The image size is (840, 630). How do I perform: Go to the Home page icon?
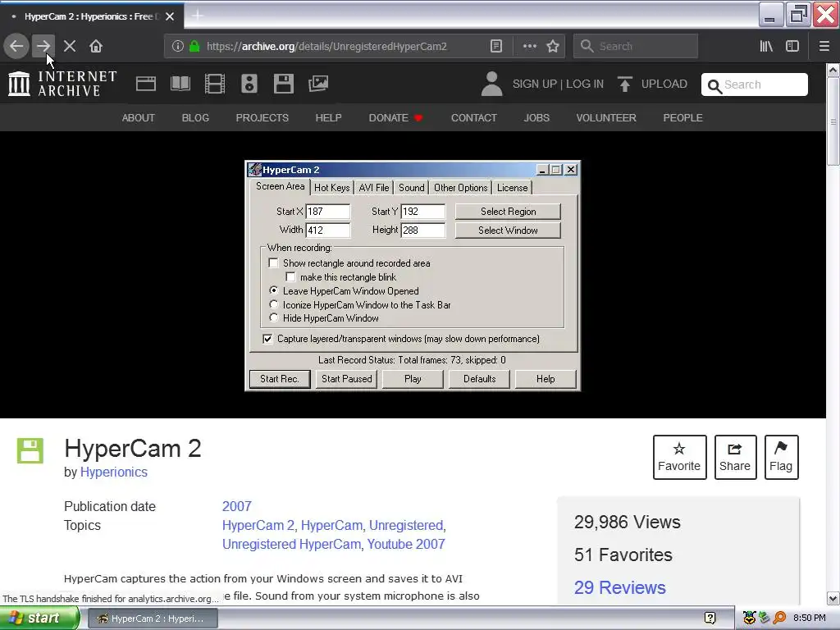click(x=96, y=46)
